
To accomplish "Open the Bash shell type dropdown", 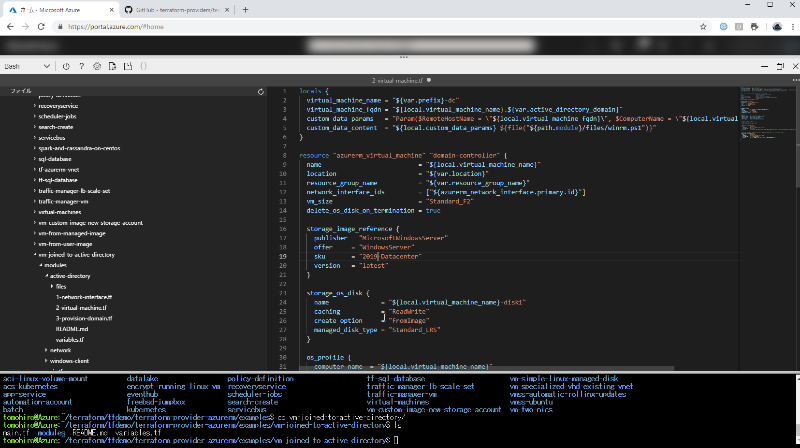I will coord(27,66).
